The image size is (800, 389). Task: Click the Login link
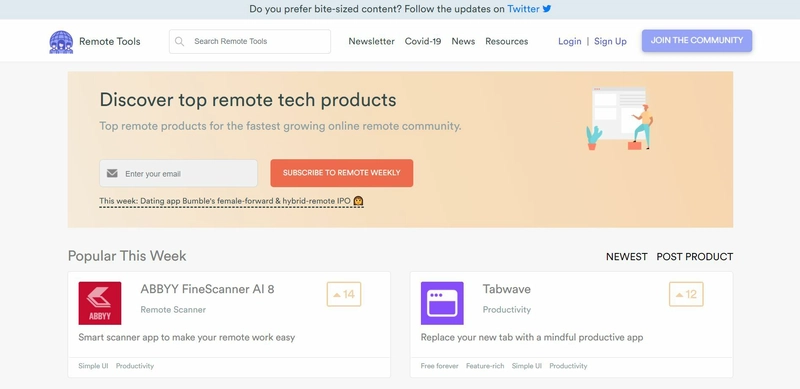[570, 41]
